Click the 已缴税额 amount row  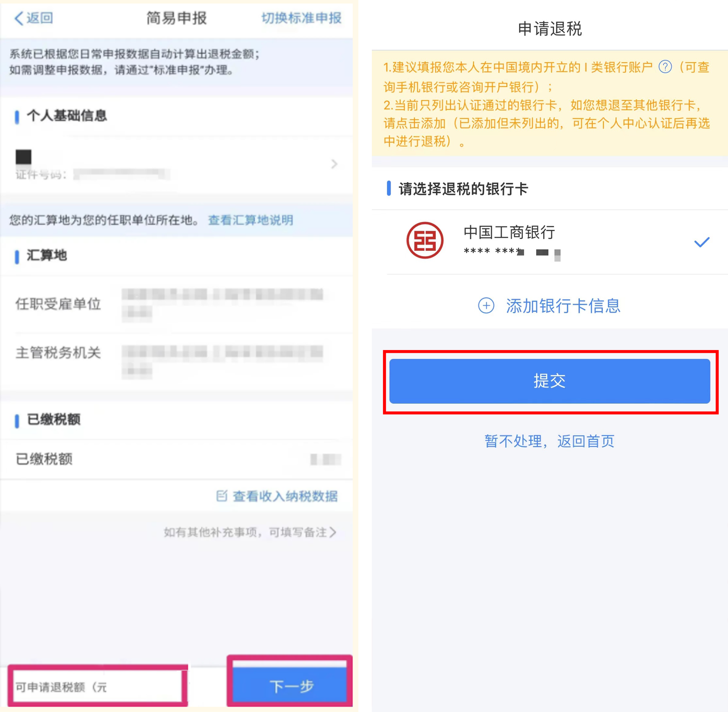[x=176, y=458]
